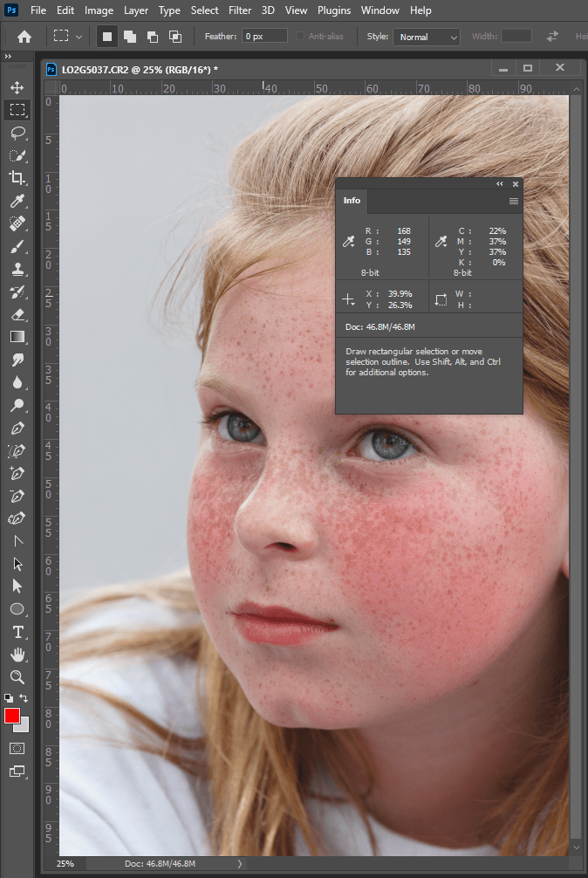The width and height of the screenshot is (588, 878).
Task: Select the Dodge tool
Action: pyautogui.click(x=17, y=405)
